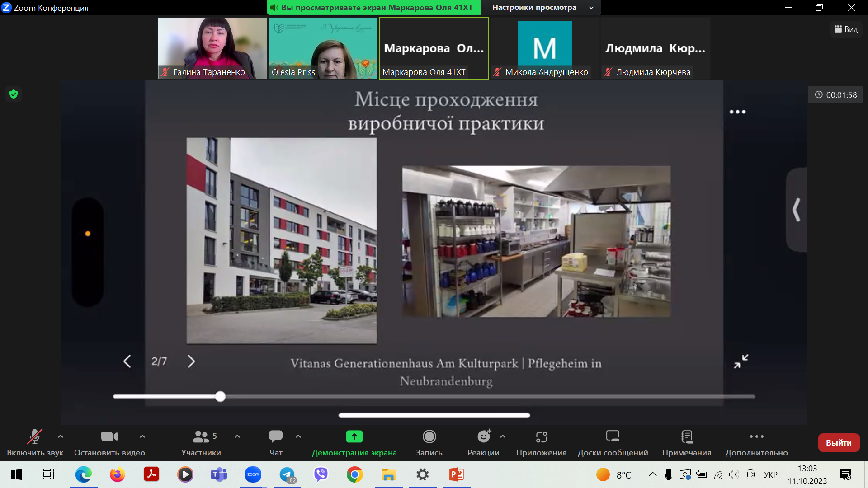Open the Chat panel icon

coord(275,436)
